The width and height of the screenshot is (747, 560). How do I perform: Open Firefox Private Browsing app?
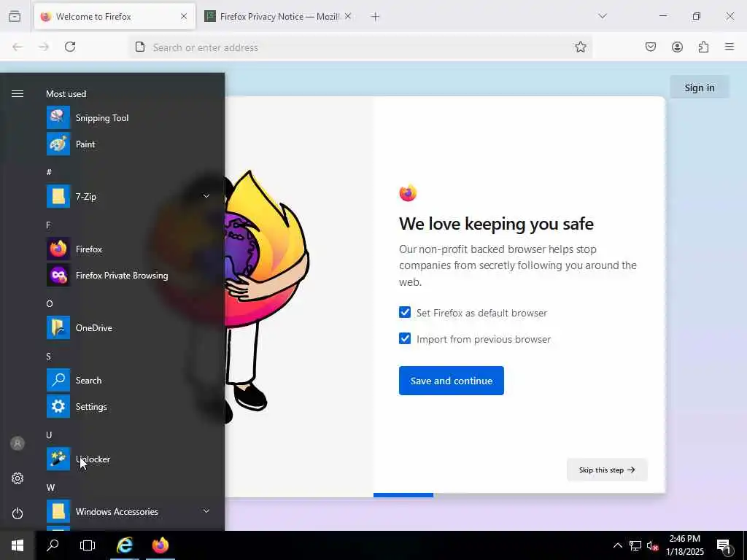coord(128,275)
